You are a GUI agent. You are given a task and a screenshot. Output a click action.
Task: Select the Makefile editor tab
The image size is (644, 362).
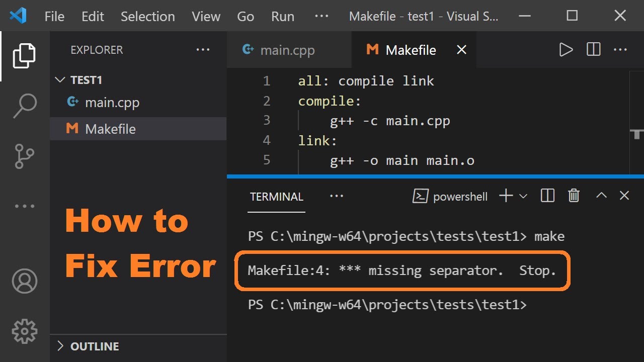[x=414, y=50]
